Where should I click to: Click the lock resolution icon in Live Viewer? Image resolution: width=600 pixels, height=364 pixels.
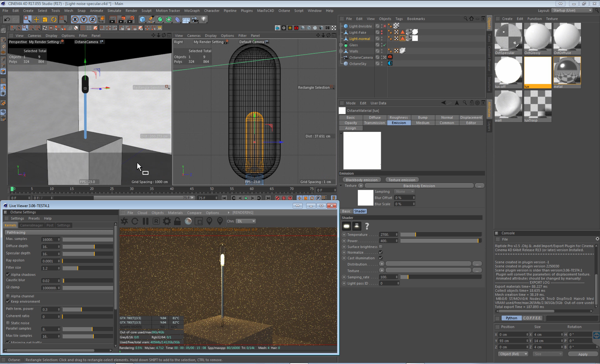(x=177, y=221)
